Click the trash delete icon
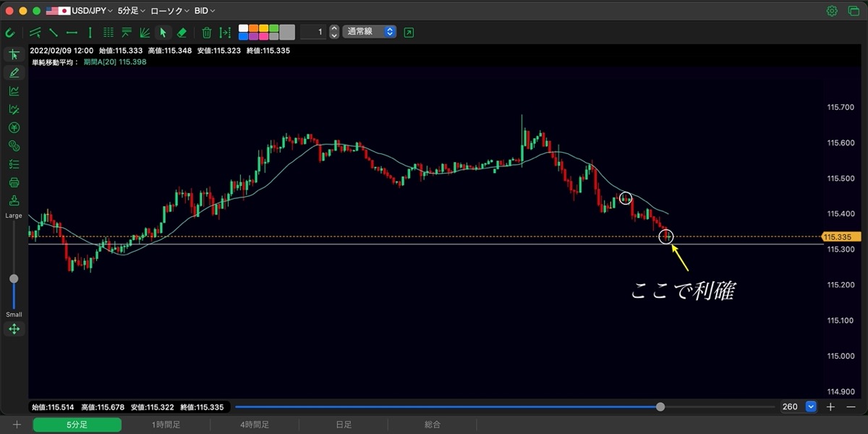 [207, 33]
